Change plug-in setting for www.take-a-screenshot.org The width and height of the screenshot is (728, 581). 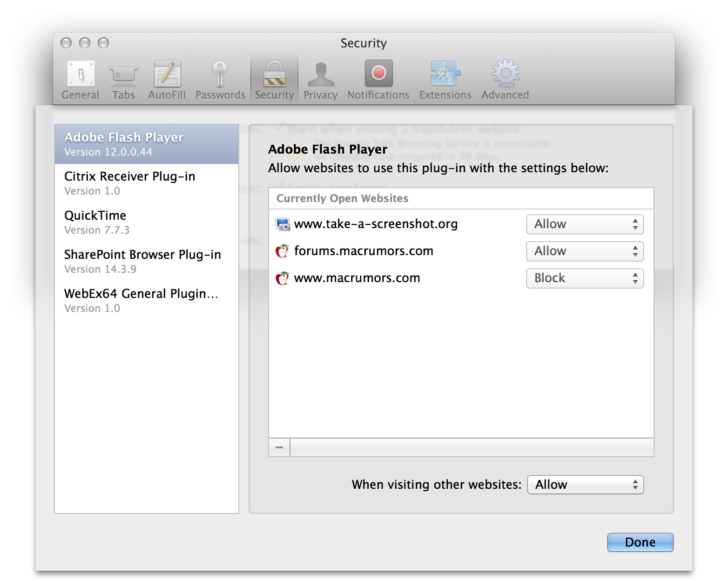pyautogui.click(x=585, y=224)
